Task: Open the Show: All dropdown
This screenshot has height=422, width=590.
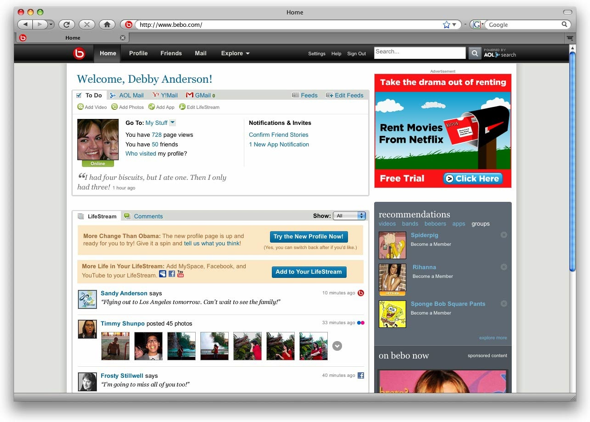Action: (x=350, y=216)
